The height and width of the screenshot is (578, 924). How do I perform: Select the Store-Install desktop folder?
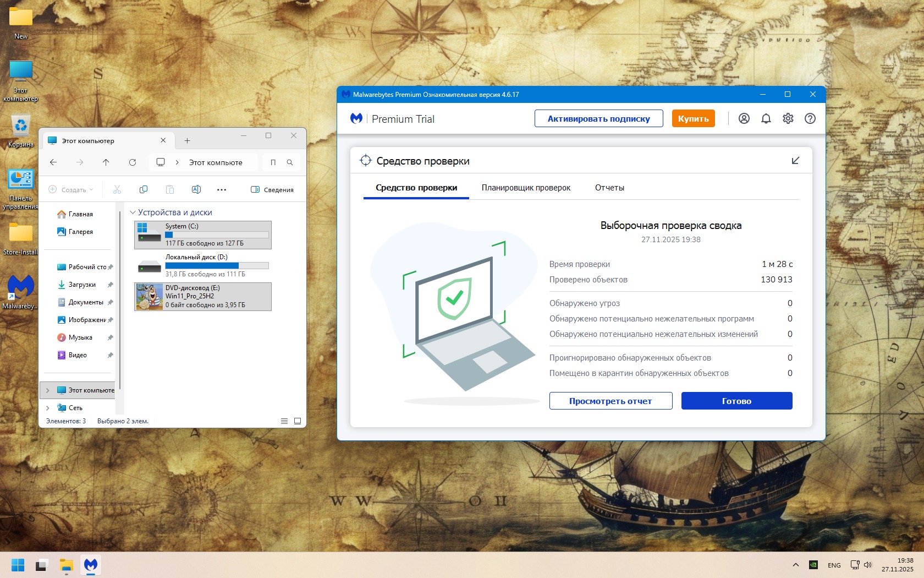20,239
